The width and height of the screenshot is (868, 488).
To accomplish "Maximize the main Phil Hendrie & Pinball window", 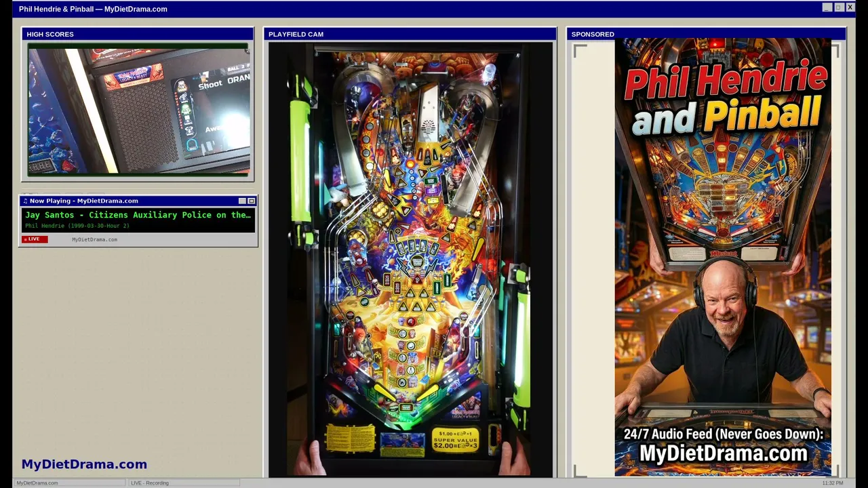I will click(838, 7).
